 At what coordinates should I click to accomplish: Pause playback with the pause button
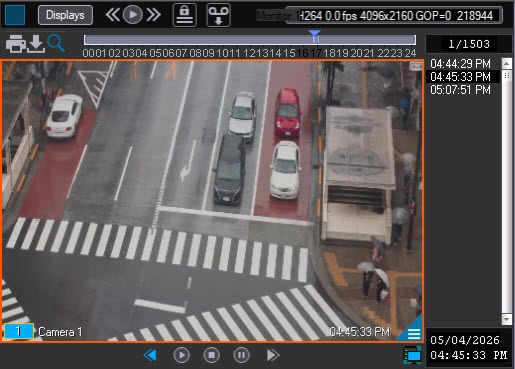coord(242,355)
